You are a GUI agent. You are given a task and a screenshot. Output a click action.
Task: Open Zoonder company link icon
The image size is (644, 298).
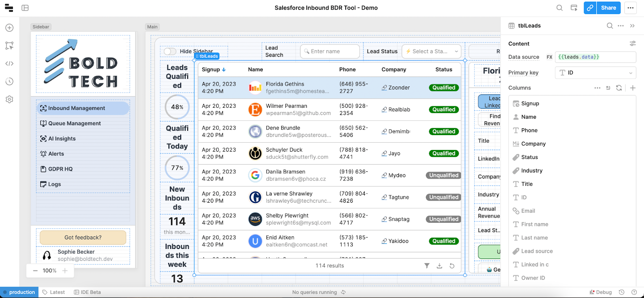(x=384, y=88)
